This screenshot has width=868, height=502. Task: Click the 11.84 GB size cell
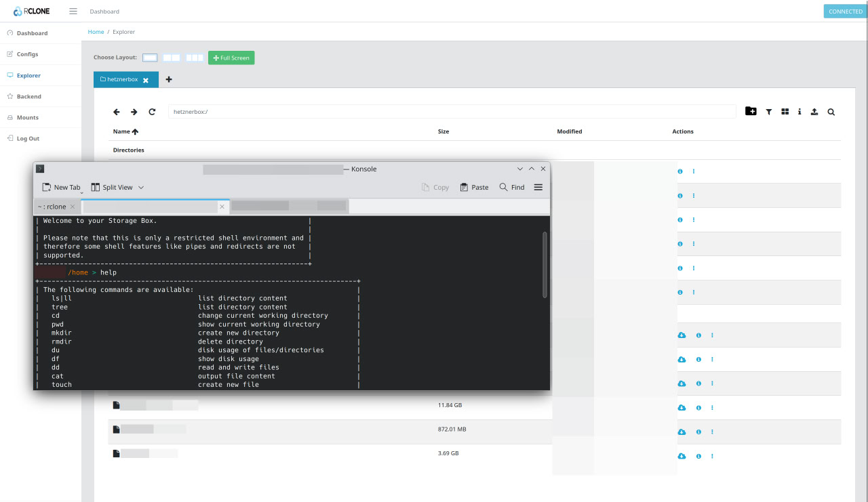pyautogui.click(x=450, y=405)
